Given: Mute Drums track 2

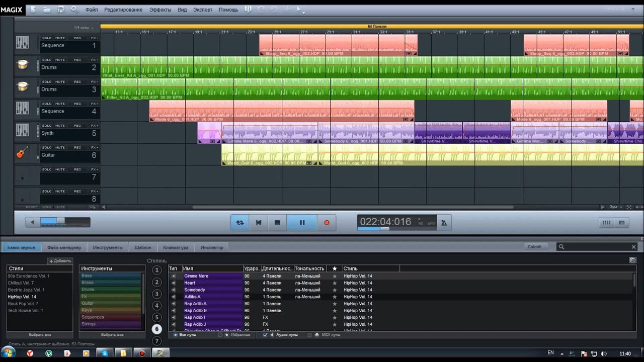Looking at the screenshot, I should coord(60,60).
